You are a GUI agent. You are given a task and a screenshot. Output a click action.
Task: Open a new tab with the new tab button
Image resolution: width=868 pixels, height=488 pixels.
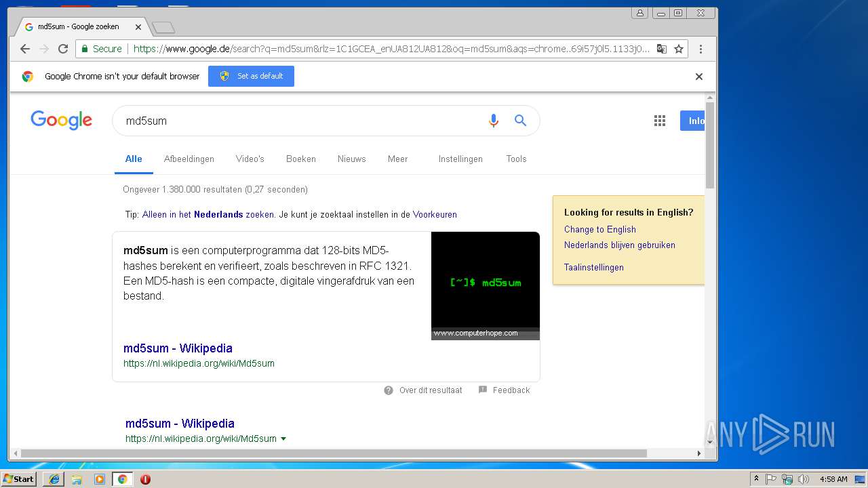point(163,27)
